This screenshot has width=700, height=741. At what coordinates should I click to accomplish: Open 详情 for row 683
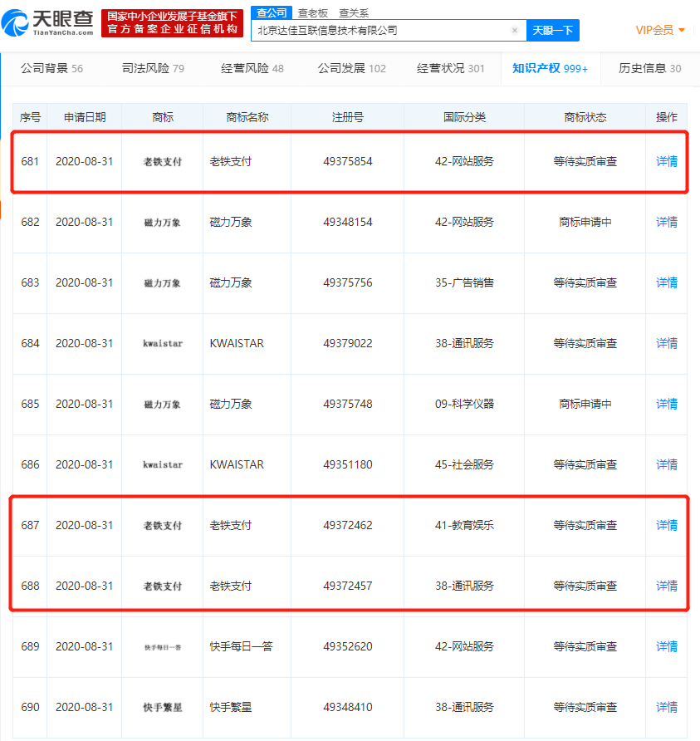(667, 282)
